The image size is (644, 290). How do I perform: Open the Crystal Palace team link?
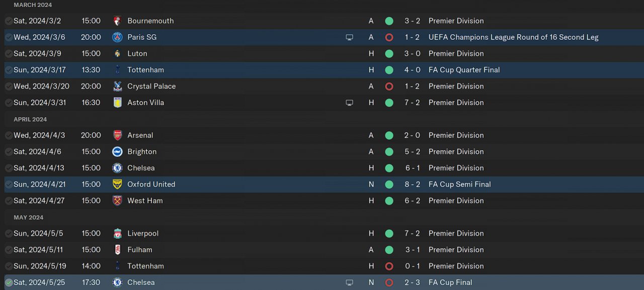[151, 86]
